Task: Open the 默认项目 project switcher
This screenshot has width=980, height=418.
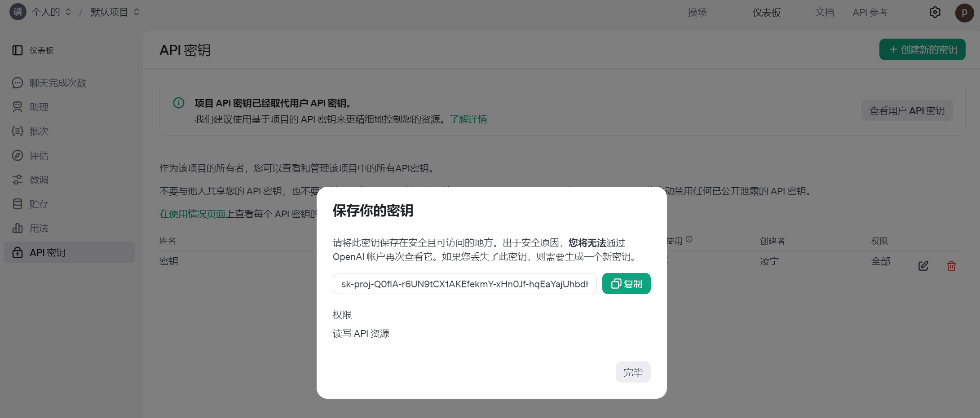Action: (x=115, y=12)
